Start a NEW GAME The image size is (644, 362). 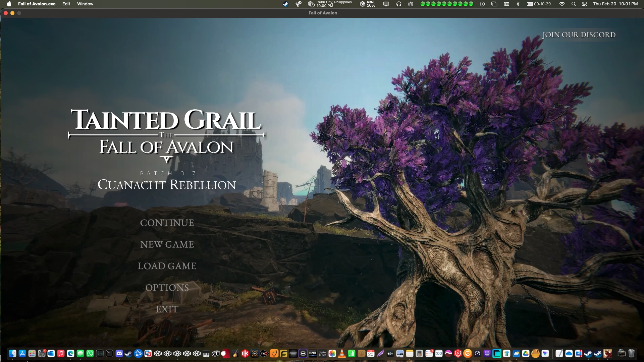point(167,244)
